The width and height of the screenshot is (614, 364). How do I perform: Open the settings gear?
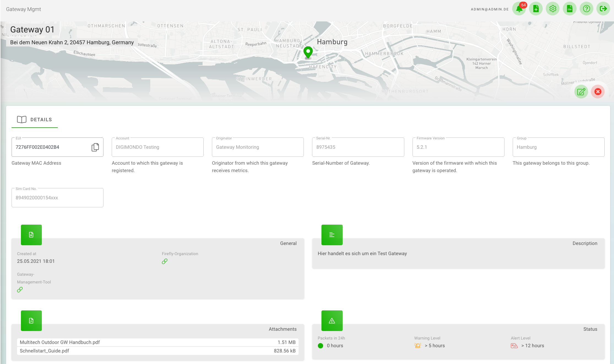(553, 9)
